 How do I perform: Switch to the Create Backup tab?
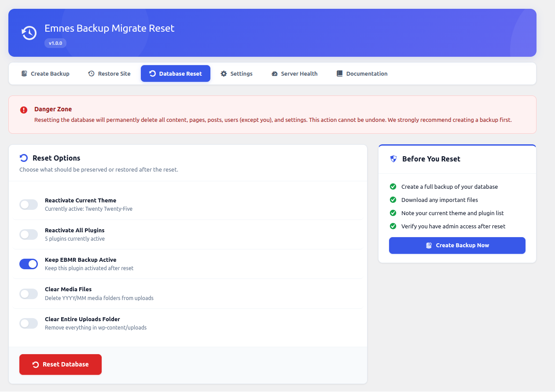[x=45, y=73]
